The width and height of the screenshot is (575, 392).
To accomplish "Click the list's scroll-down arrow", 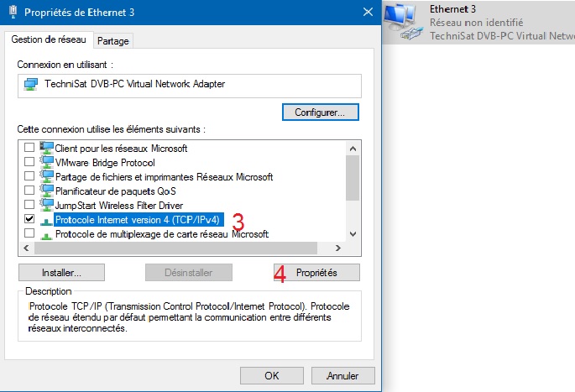I will (x=353, y=234).
